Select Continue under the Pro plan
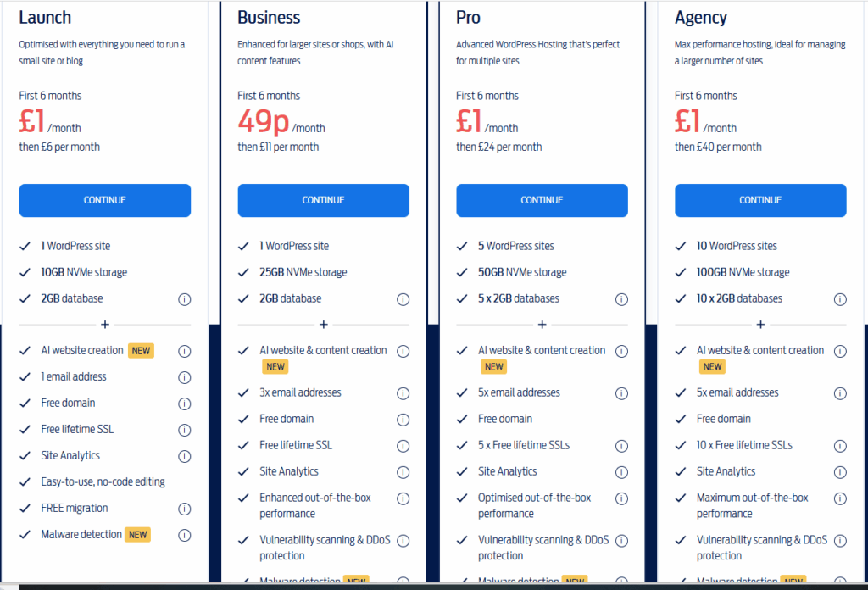868x590 pixels. click(x=542, y=201)
